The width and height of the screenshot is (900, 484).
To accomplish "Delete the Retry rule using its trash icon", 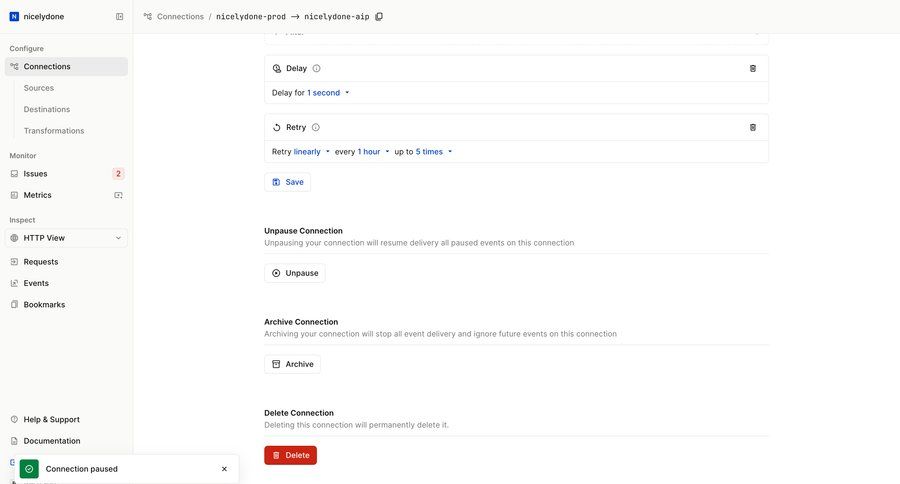I will (x=752, y=127).
